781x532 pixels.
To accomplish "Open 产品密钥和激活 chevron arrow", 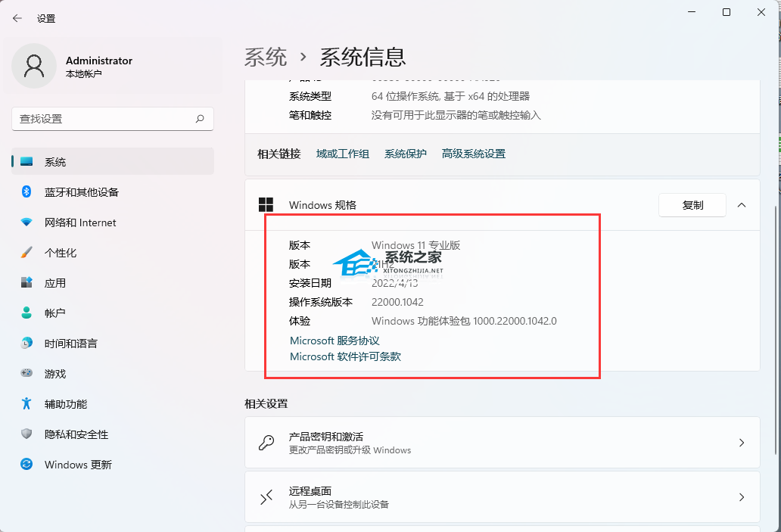I will [x=742, y=443].
